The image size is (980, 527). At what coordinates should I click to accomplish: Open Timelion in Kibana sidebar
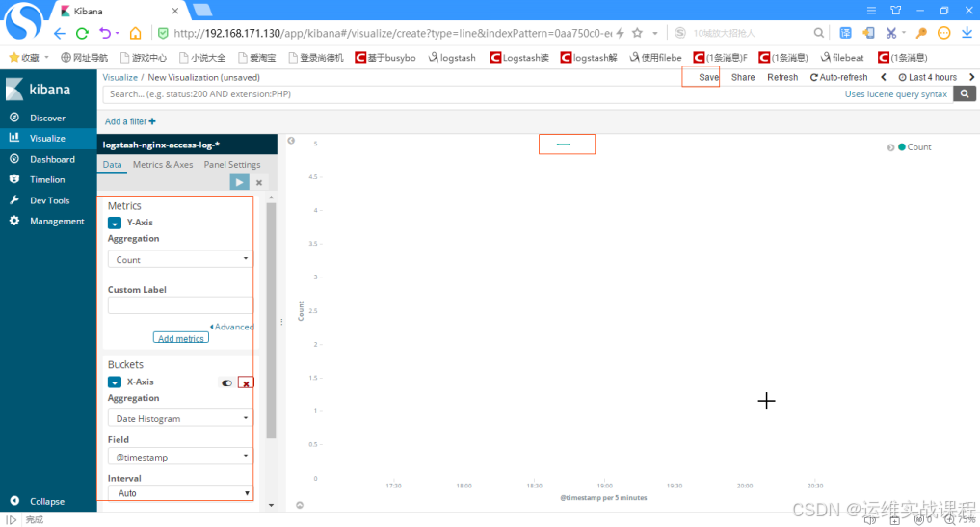47,179
